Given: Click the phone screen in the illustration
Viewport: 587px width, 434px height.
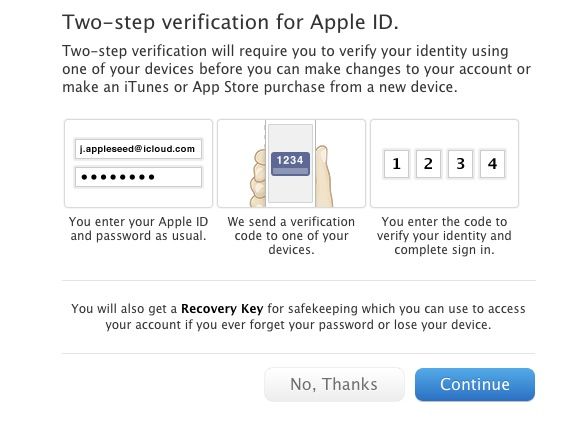Looking at the screenshot, I should [291, 163].
